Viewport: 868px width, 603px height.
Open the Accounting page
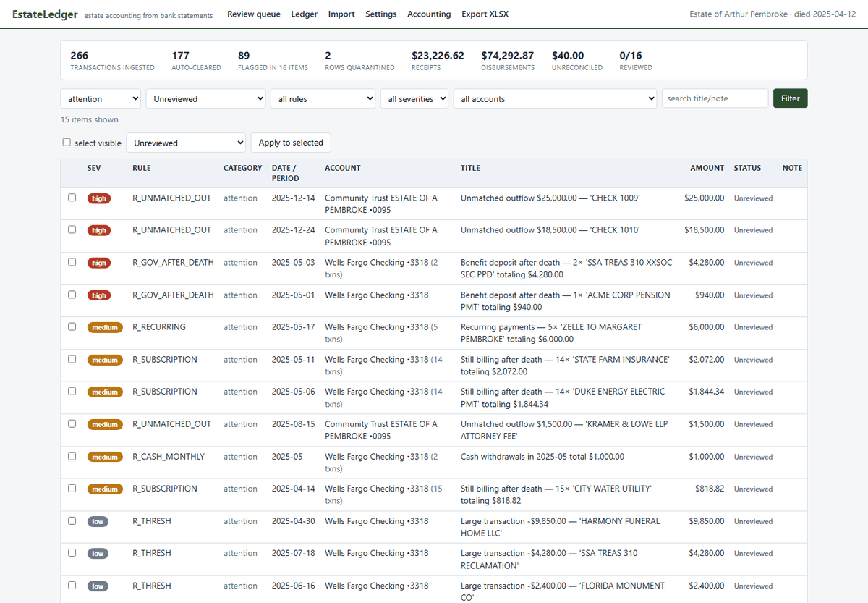429,14
